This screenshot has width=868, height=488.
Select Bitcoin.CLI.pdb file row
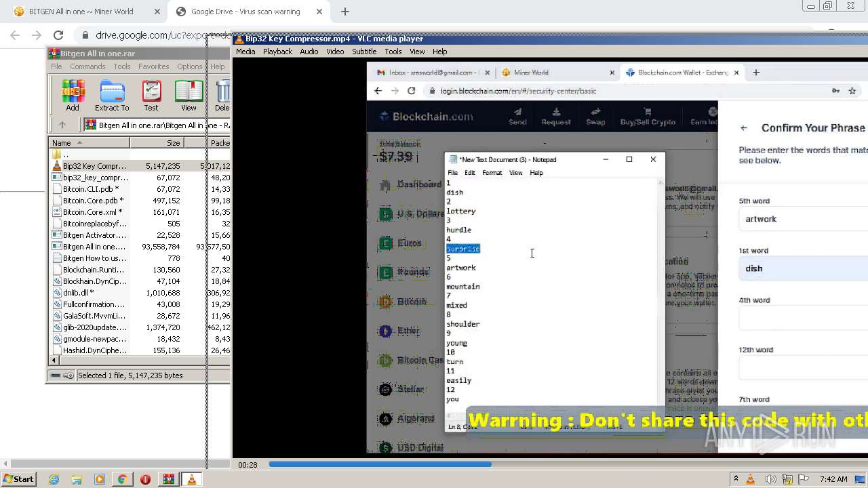click(141, 189)
